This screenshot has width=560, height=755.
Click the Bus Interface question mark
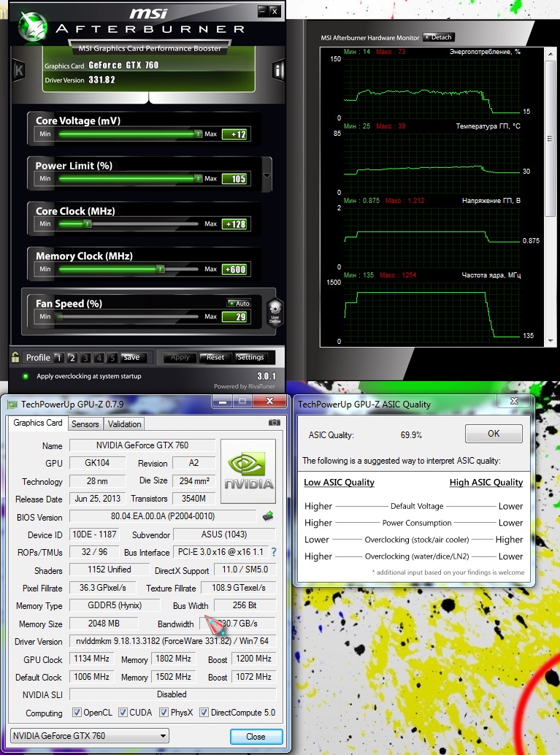pos(274,552)
